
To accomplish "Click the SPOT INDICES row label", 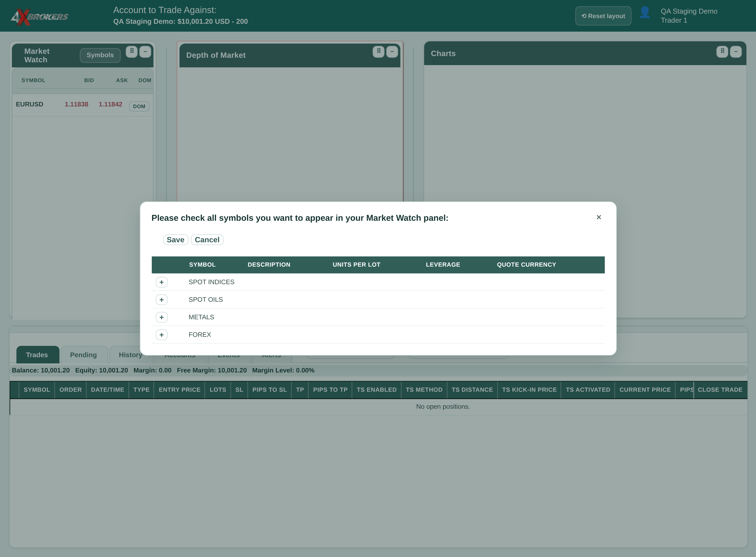I will tap(212, 282).
